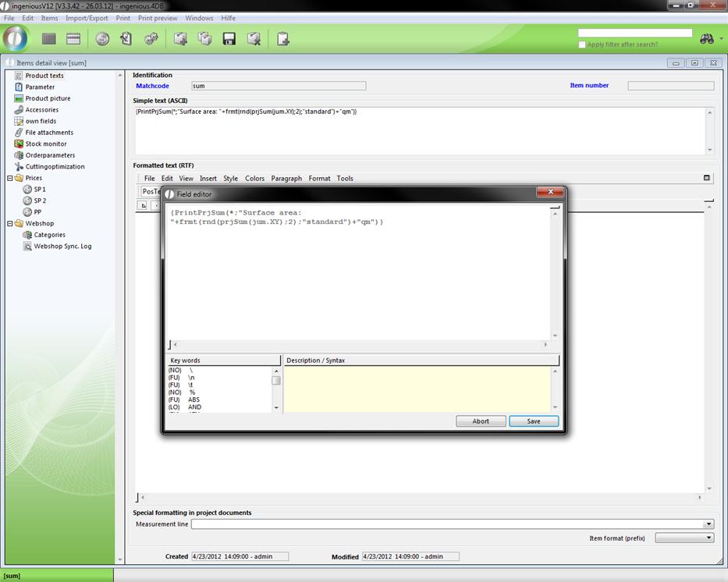Viewport: 728px width, 582px height.
Task: Click the floppy disk save icon in toolbar
Action: (x=229, y=39)
